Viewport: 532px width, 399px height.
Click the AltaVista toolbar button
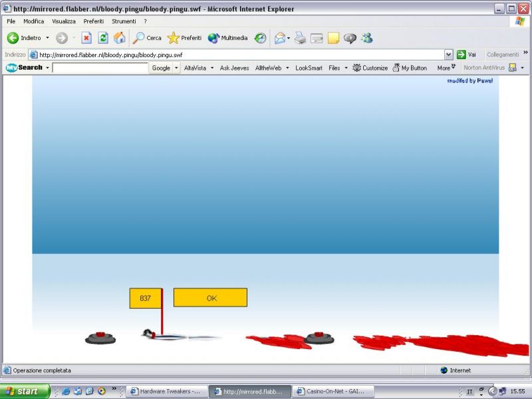pyautogui.click(x=195, y=68)
